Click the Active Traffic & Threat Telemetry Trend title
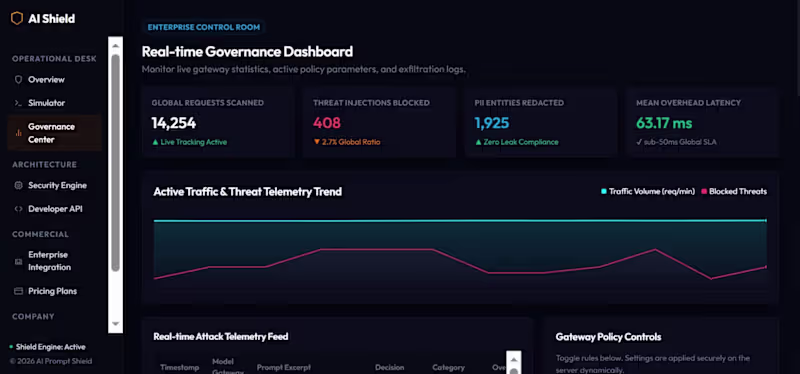 tap(247, 192)
